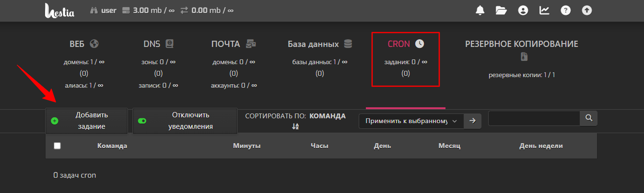The height and width of the screenshot is (193, 644).
Task: Click the Команда column header
Action: click(x=112, y=146)
